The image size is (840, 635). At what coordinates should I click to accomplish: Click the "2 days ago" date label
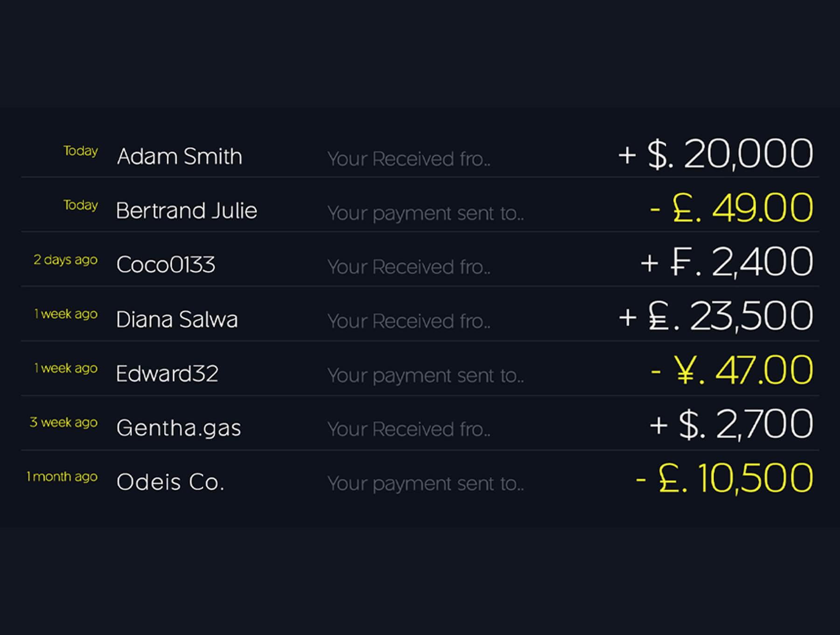point(65,260)
